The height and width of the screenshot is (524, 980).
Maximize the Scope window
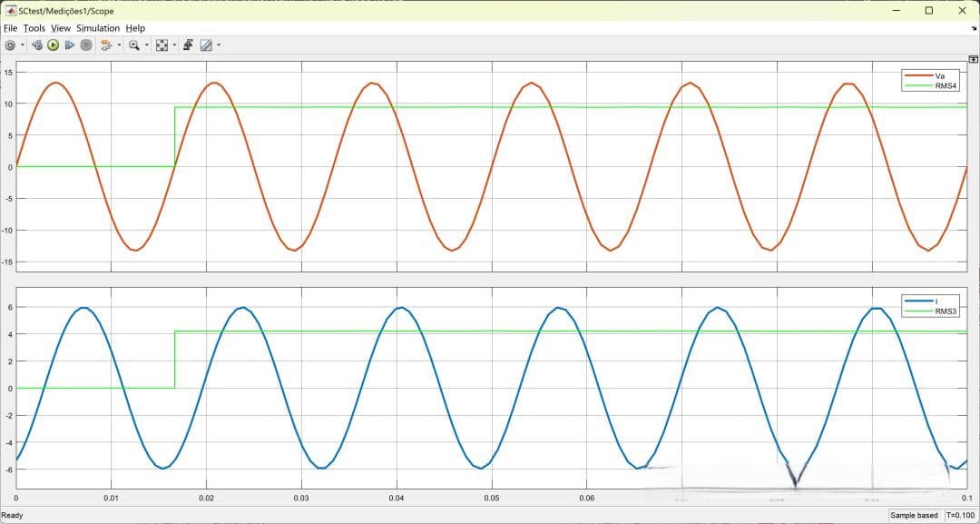point(929,11)
